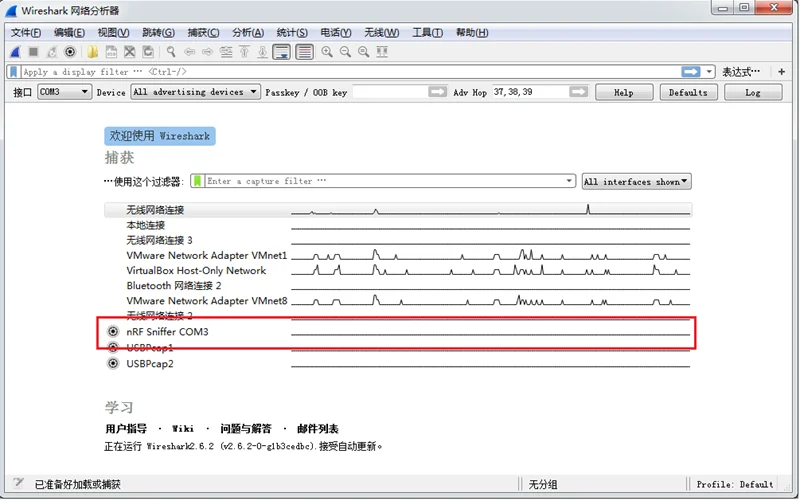The image size is (800, 501).
Task: Click the zoom out magnifier icon
Action: pos(345,52)
